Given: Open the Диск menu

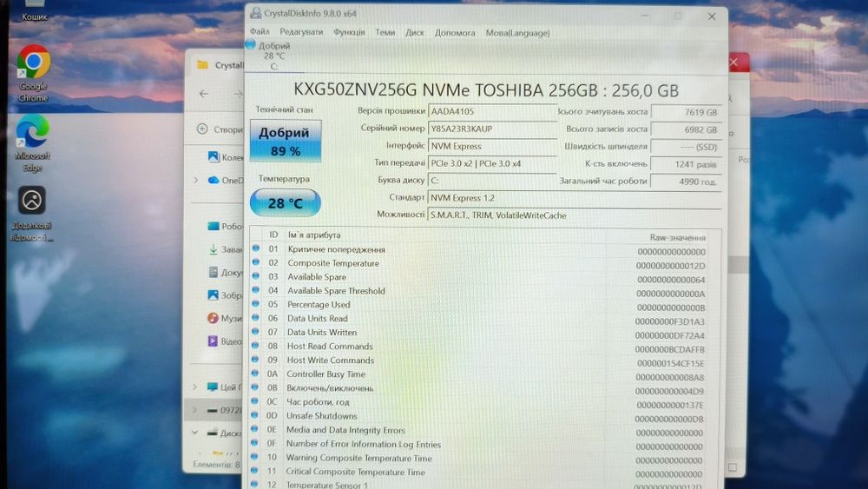Looking at the screenshot, I should coord(415,33).
